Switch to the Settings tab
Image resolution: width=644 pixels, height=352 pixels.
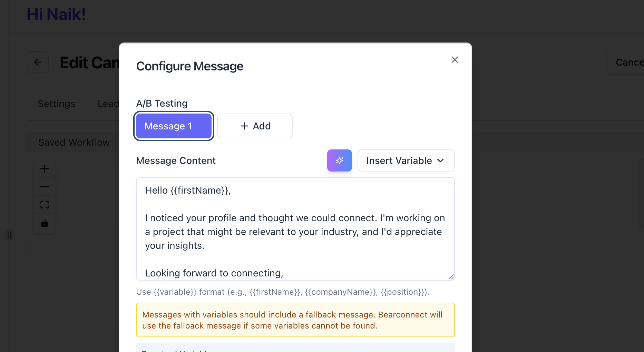[x=57, y=104]
